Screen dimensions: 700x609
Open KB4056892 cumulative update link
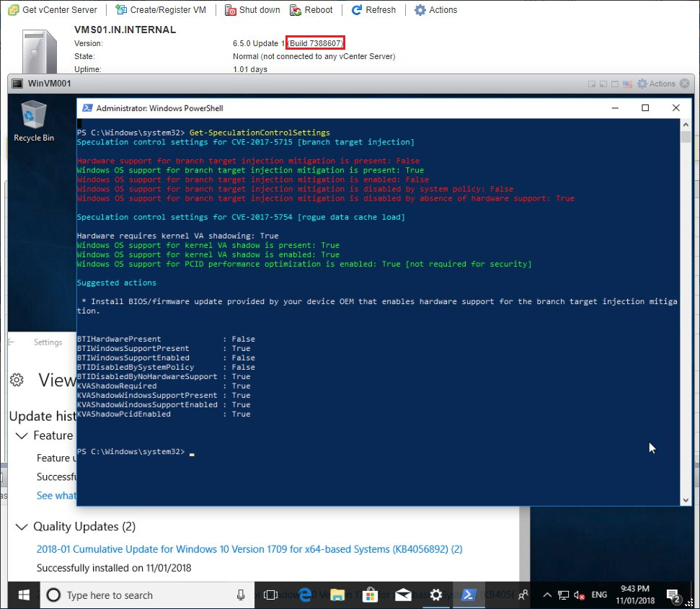(249, 549)
